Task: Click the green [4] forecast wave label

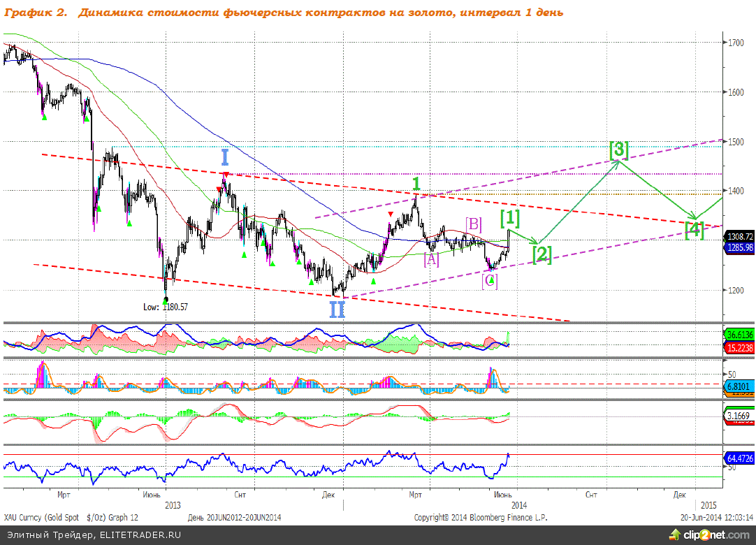Action: pyautogui.click(x=694, y=230)
